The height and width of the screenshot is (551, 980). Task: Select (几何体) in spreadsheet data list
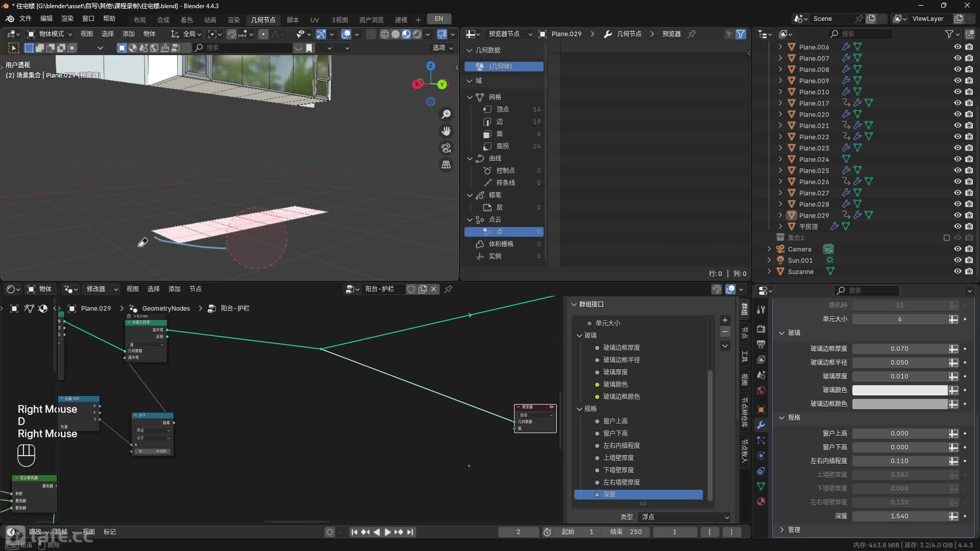504,67
